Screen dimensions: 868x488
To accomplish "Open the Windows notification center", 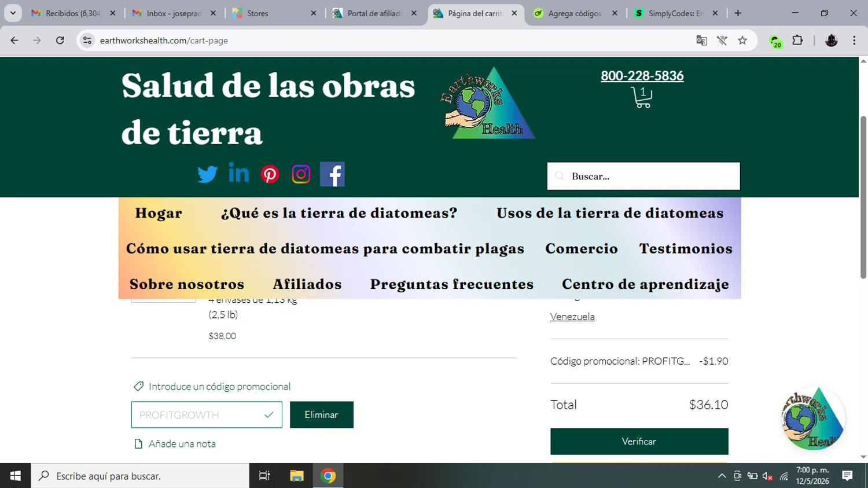I will (847, 476).
